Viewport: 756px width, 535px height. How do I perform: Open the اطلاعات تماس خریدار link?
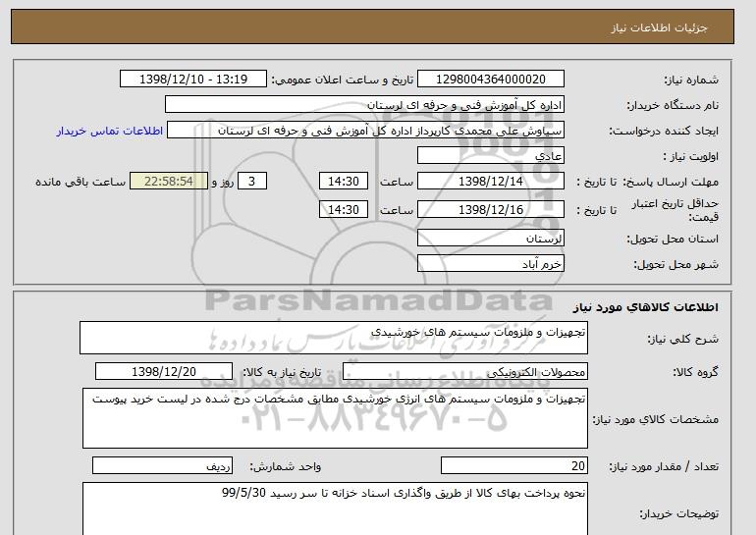point(109,131)
